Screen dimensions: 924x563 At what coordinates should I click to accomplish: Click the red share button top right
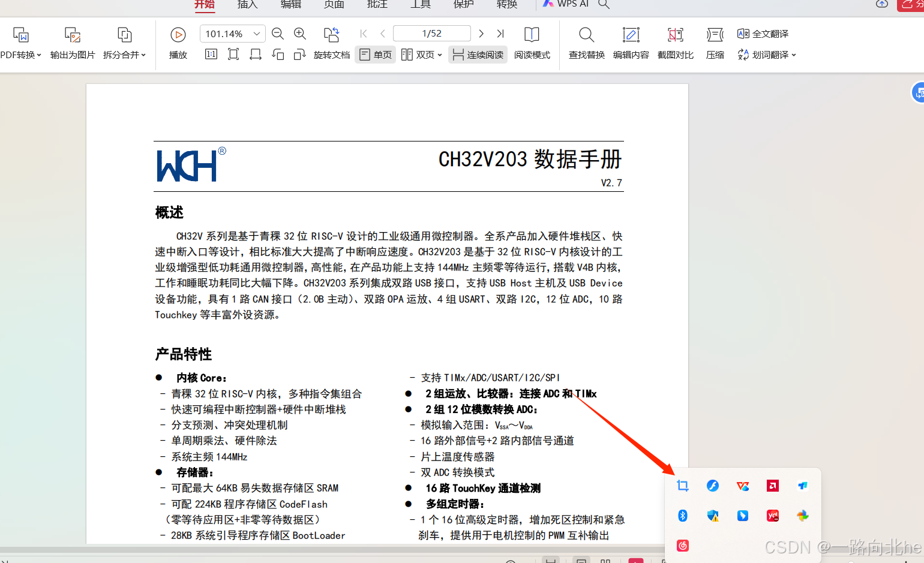tap(910, 5)
